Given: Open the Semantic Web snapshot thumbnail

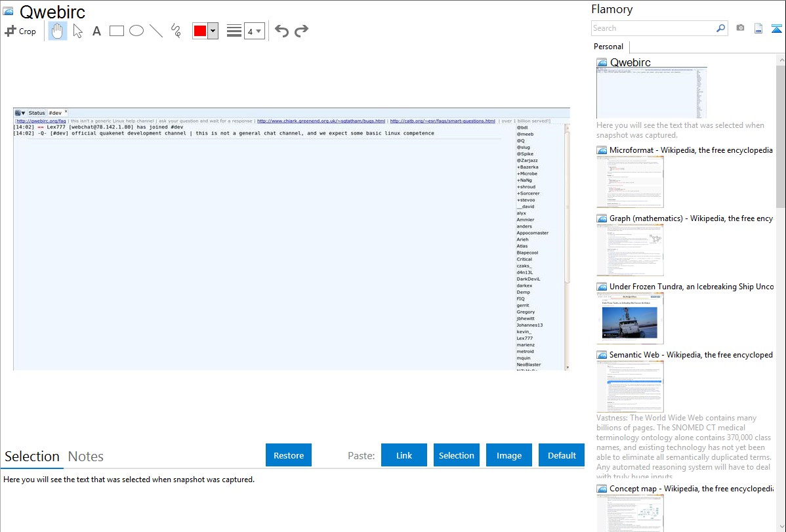Looking at the screenshot, I should 630,386.
